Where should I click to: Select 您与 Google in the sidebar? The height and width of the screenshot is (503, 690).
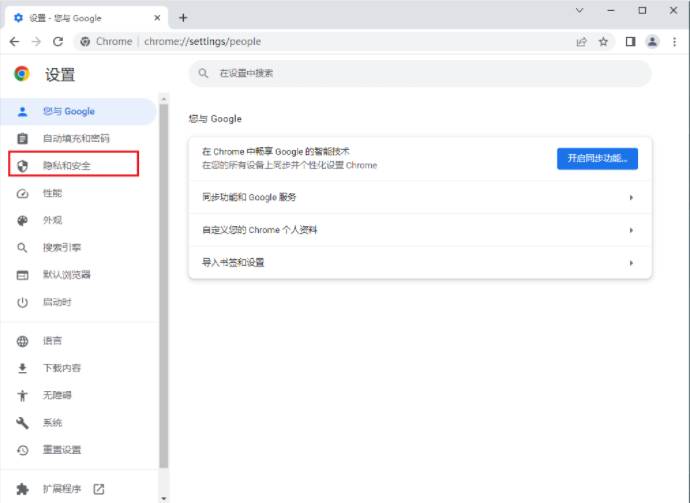pos(78,112)
